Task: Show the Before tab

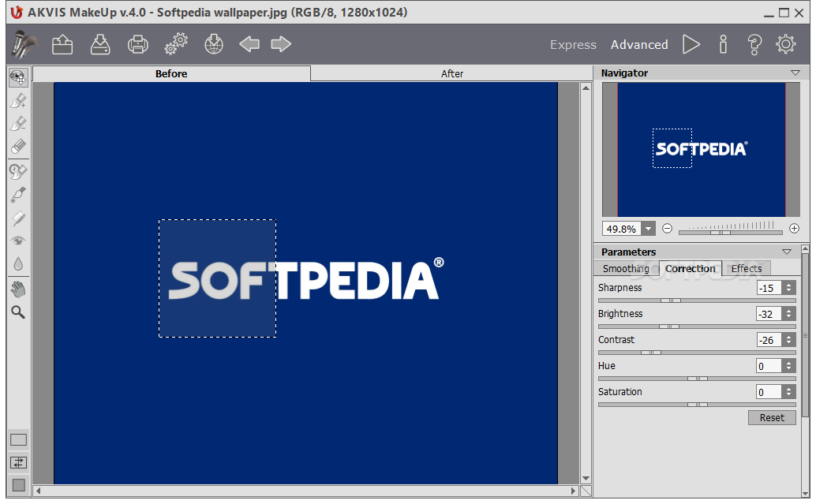Action: click(x=171, y=73)
